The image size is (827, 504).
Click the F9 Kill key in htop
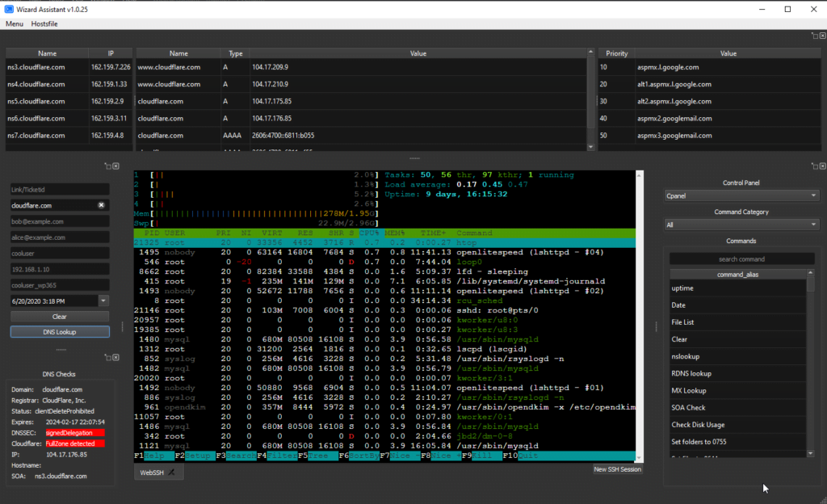click(x=481, y=456)
